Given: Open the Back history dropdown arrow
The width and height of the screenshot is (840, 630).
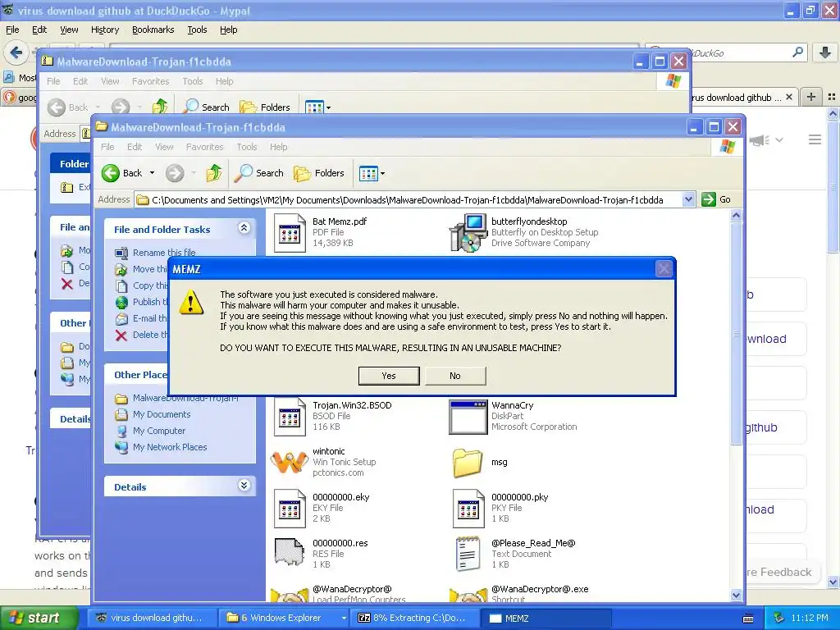Looking at the screenshot, I should [152, 173].
